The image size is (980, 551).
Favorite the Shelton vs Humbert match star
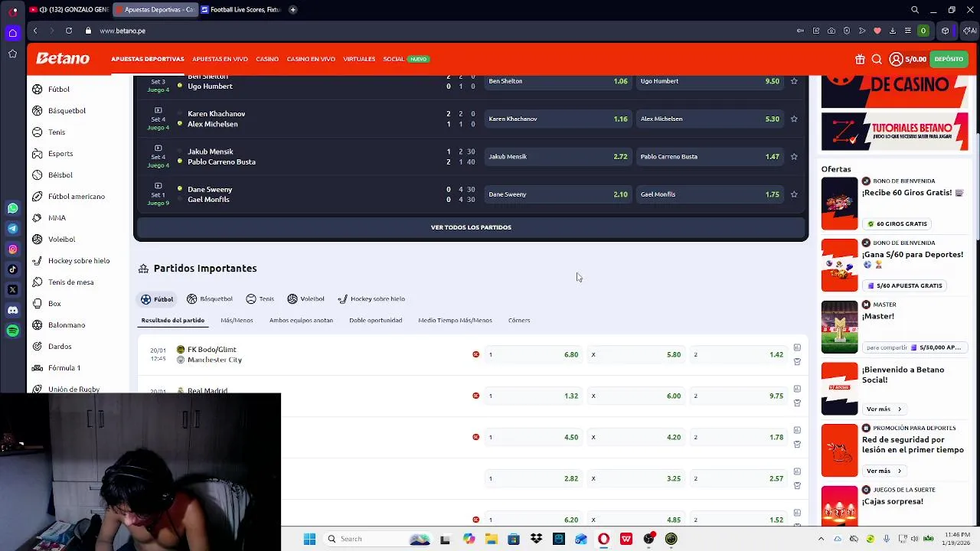(x=794, y=81)
